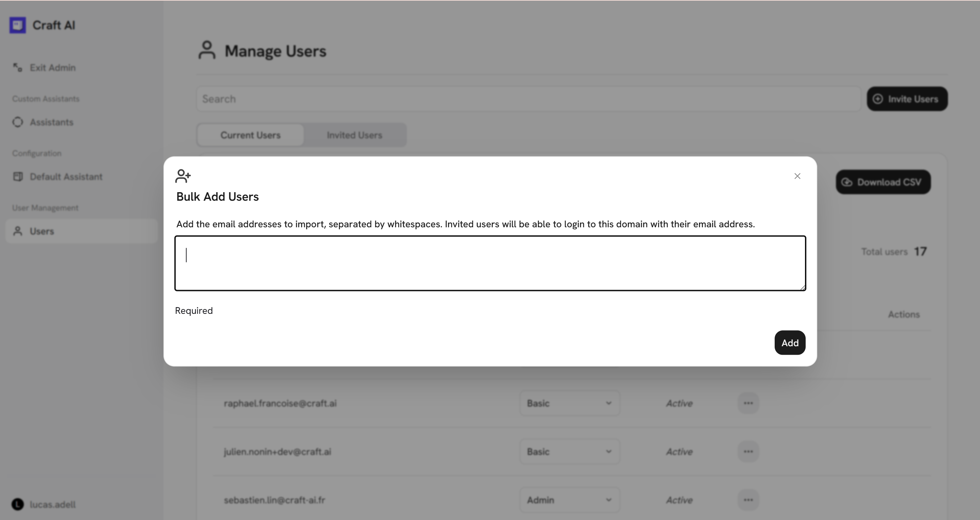Switch to the Invited Users tab
The image size is (980, 520).
354,135
